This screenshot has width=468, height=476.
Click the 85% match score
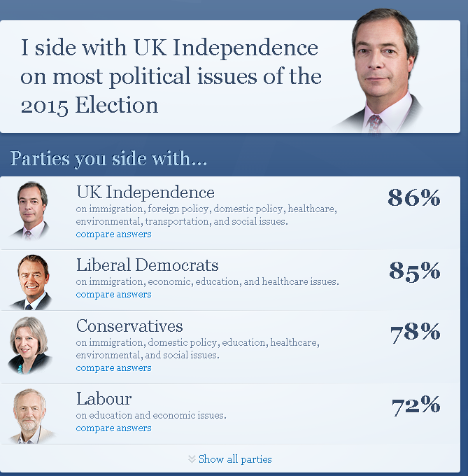coord(415,271)
